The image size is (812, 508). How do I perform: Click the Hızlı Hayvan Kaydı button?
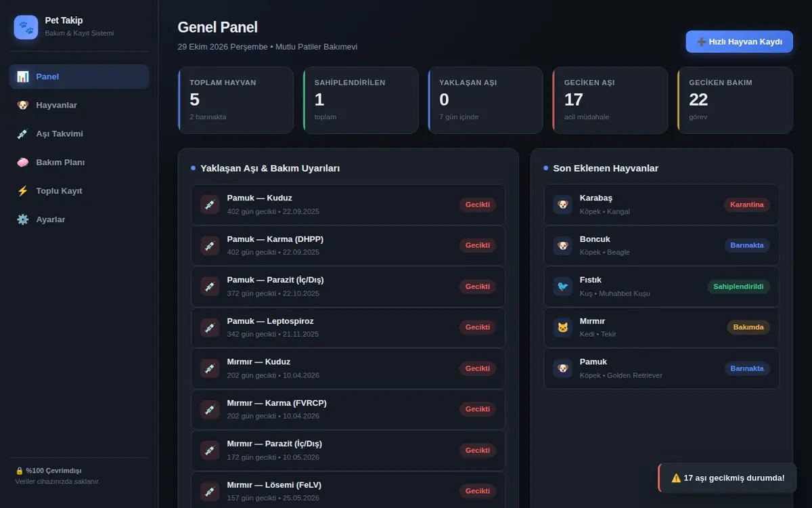[739, 41]
